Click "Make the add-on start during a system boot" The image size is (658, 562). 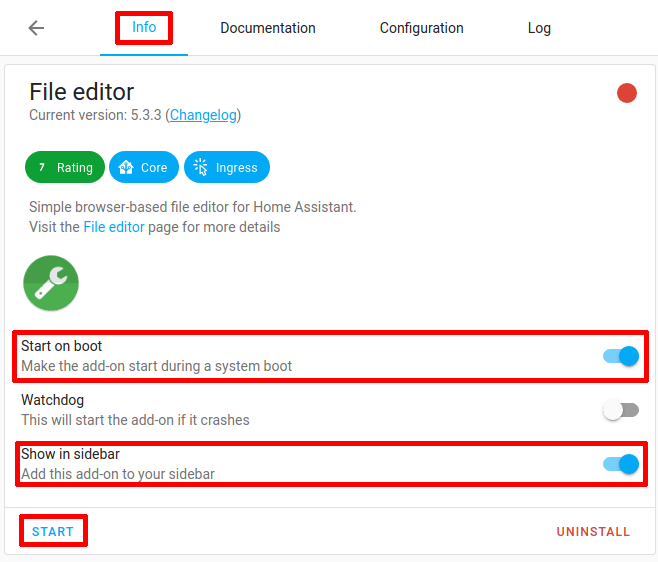click(x=157, y=366)
